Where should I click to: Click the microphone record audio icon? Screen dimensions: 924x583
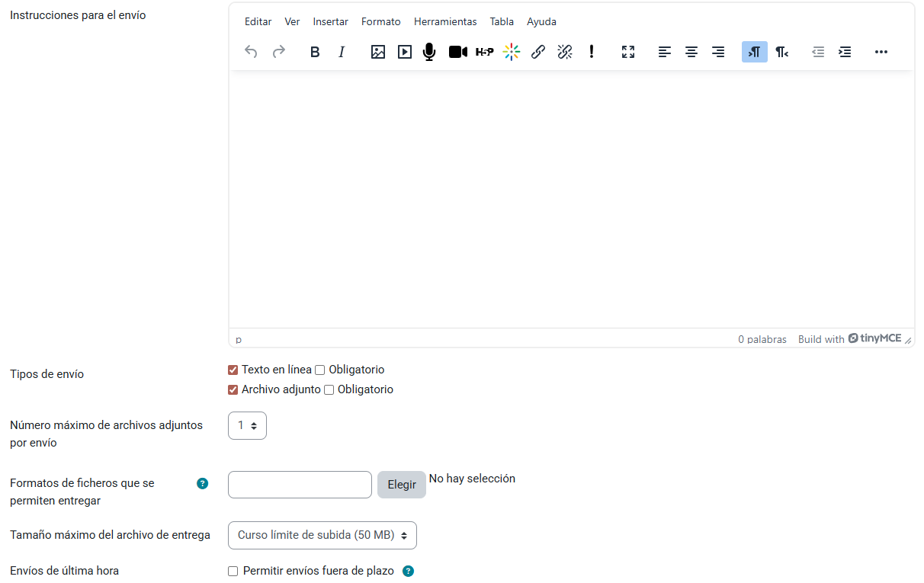[x=429, y=52]
